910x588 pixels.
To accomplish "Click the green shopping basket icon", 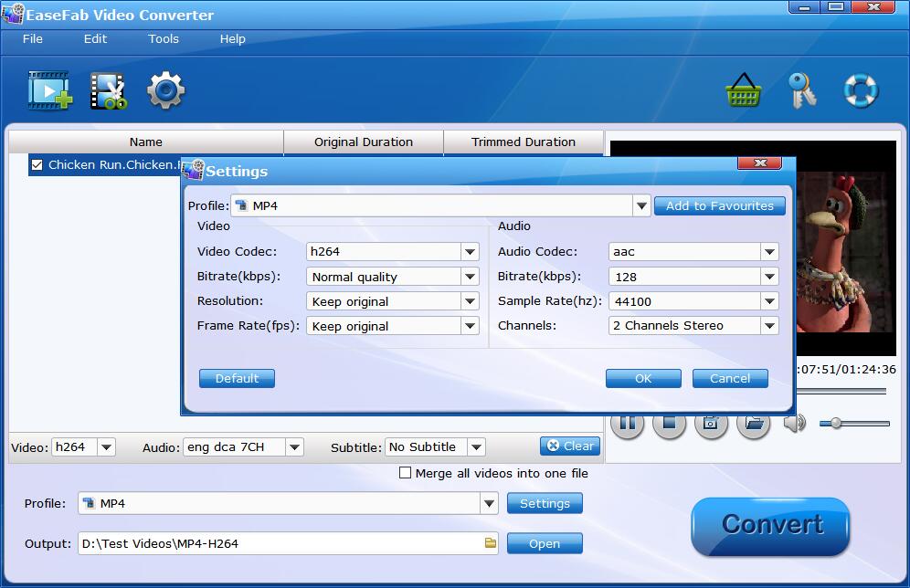I will click(x=744, y=89).
